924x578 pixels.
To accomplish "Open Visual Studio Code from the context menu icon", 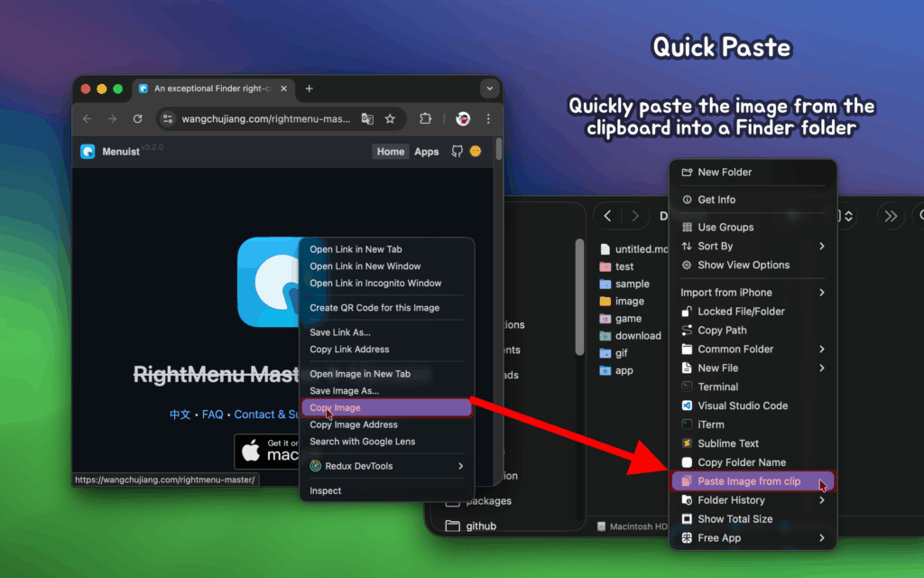I will point(687,406).
